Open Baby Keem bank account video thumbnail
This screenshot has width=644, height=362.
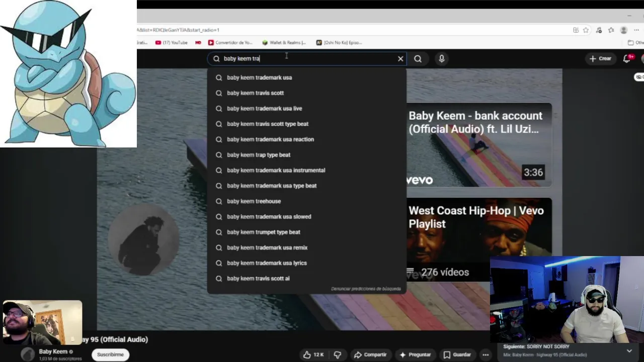pyautogui.click(x=479, y=145)
